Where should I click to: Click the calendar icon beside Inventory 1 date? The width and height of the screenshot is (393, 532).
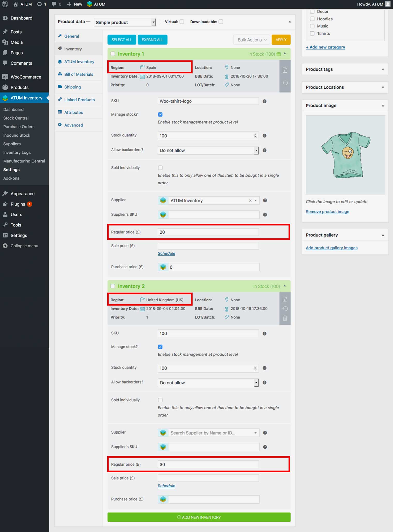pyautogui.click(x=142, y=76)
